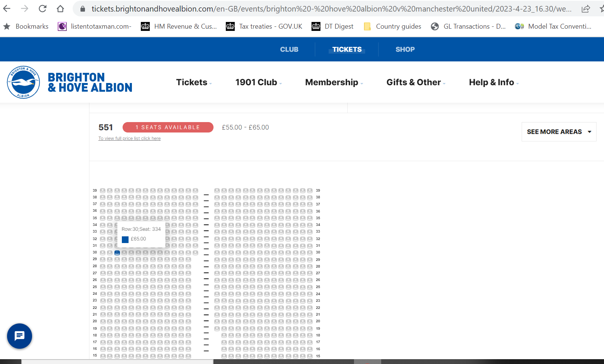Expand the Tickets menu
The image size is (604, 364).
[194, 82]
